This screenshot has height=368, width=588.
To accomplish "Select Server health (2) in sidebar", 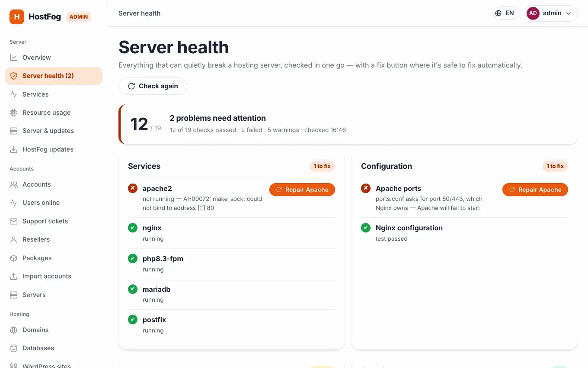I will [x=54, y=76].
